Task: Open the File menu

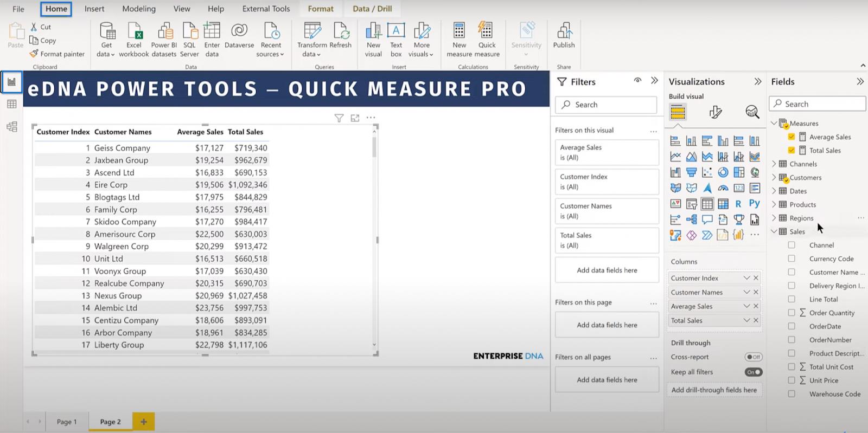Action: (18, 9)
